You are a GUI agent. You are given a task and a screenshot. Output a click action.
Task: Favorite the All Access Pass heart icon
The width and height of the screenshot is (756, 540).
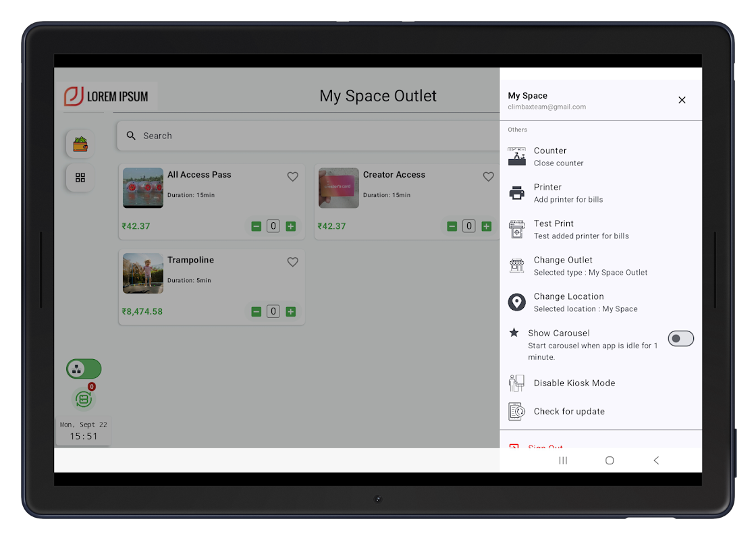pos(293,176)
